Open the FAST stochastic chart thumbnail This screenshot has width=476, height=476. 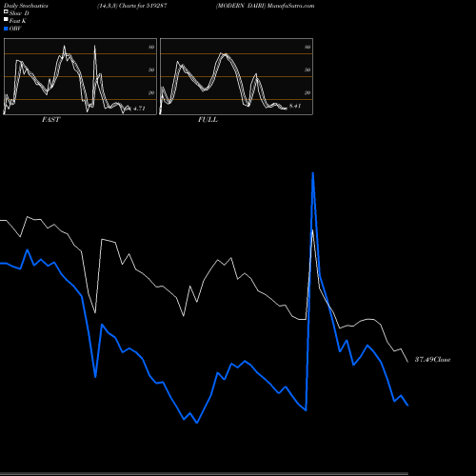80,76
